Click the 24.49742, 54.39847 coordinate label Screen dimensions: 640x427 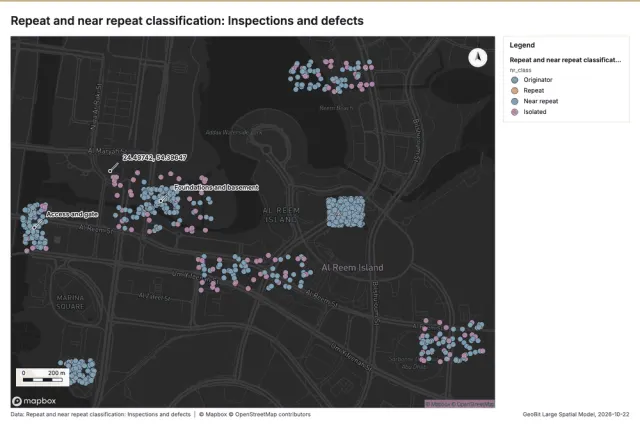tap(155, 158)
